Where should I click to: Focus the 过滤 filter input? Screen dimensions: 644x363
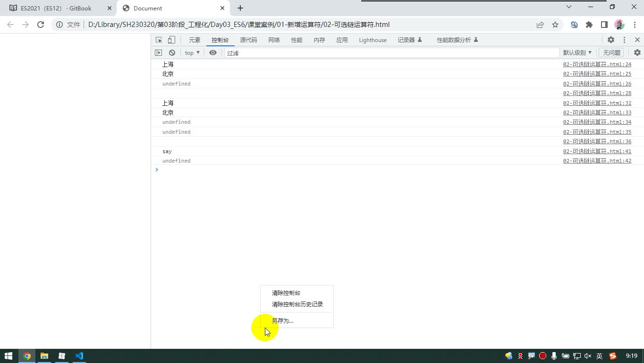coord(391,53)
